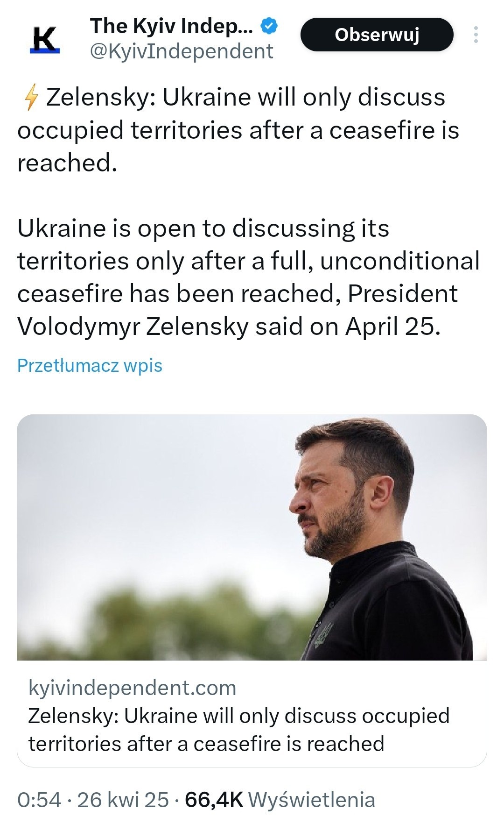Tap the account name The Kyiv Indep...
The image size is (504, 824).
[x=171, y=27]
